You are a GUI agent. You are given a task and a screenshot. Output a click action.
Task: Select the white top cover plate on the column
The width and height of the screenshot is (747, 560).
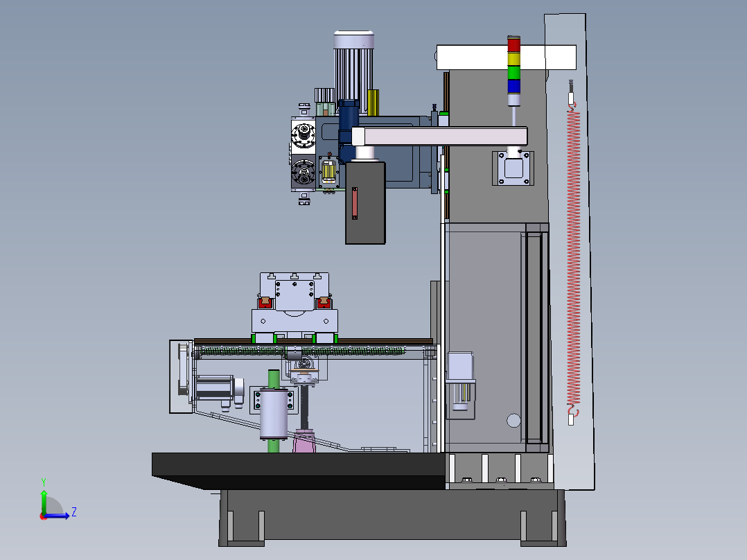point(507,58)
